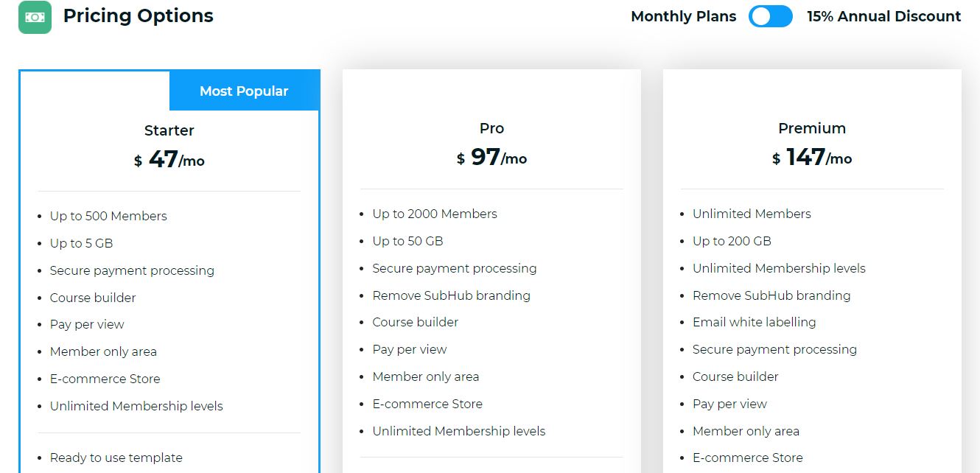Click the $47/mo Starter price
The height and width of the screenshot is (473, 980).
click(x=169, y=159)
